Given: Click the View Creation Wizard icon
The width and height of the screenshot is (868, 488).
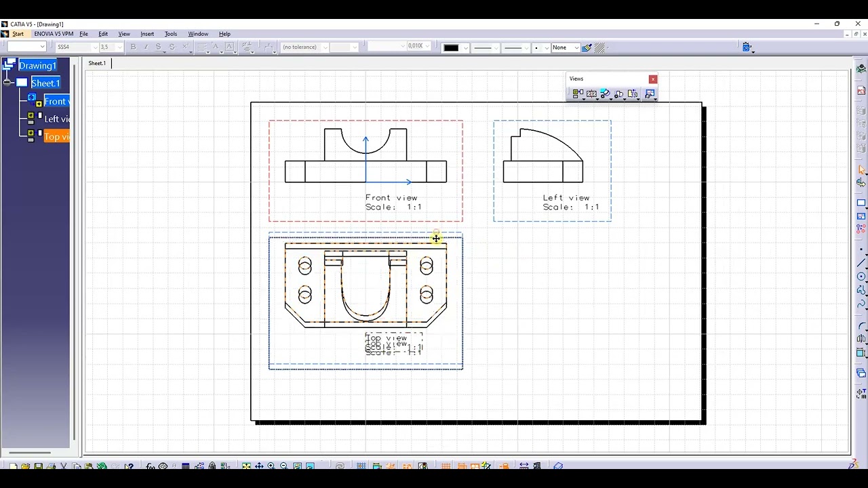Looking at the screenshot, I should pyautogui.click(x=650, y=94).
